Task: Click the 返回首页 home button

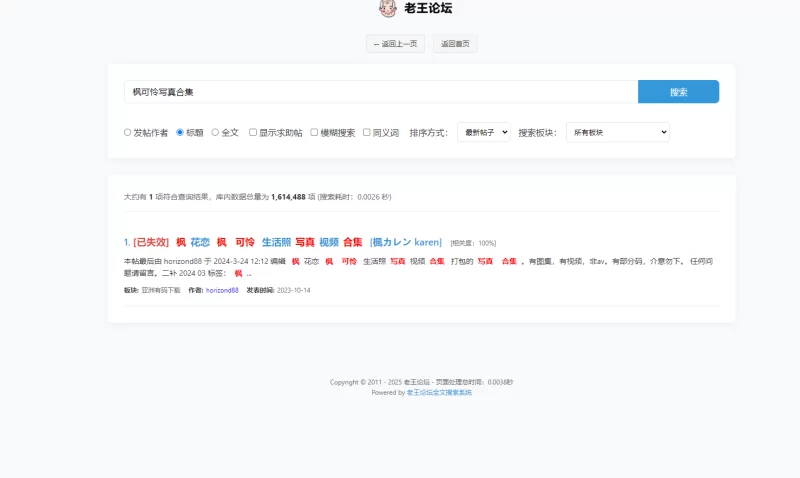Action: point(455,44)
